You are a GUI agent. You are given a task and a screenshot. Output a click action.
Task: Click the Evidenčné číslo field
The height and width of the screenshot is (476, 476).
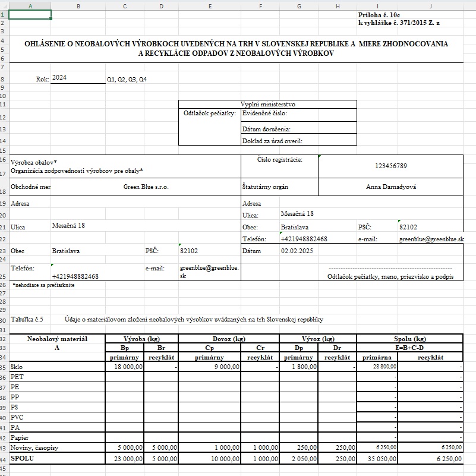pos(298,112)
